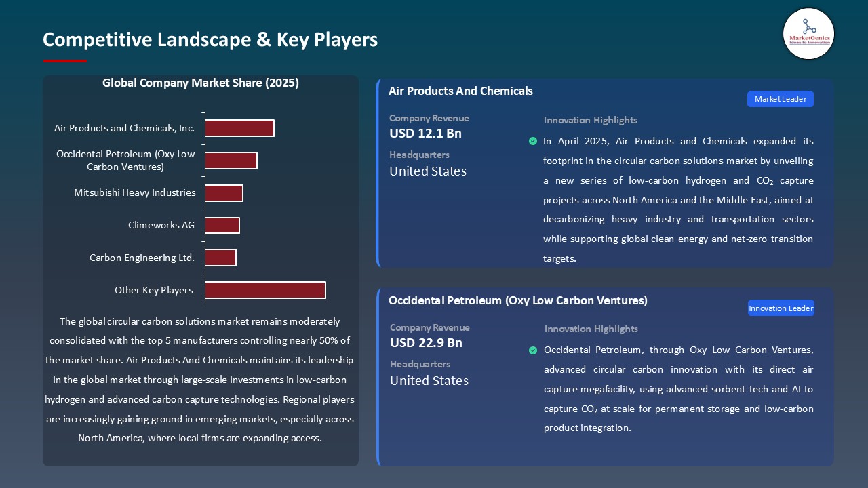Click the green check icon beside Occidental Petroleum highlight
The height and width of the screenshot is (488, 868).
click(x=533, y=350)
